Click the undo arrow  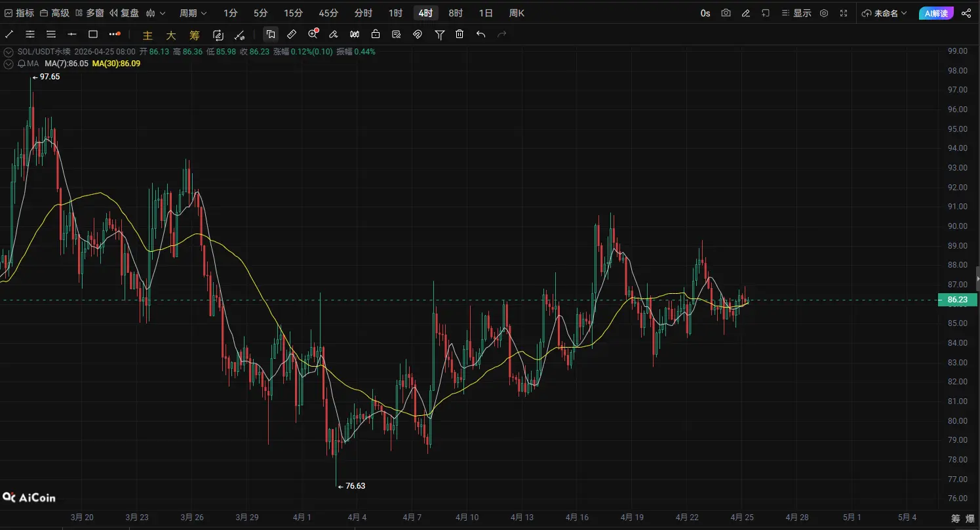pyautogui.click(x=480, y=34)
